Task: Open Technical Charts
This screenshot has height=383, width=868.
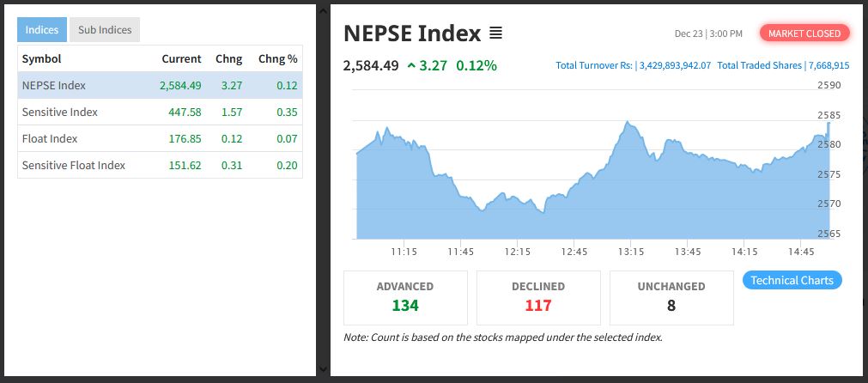Action: click(x=792, y=281)
